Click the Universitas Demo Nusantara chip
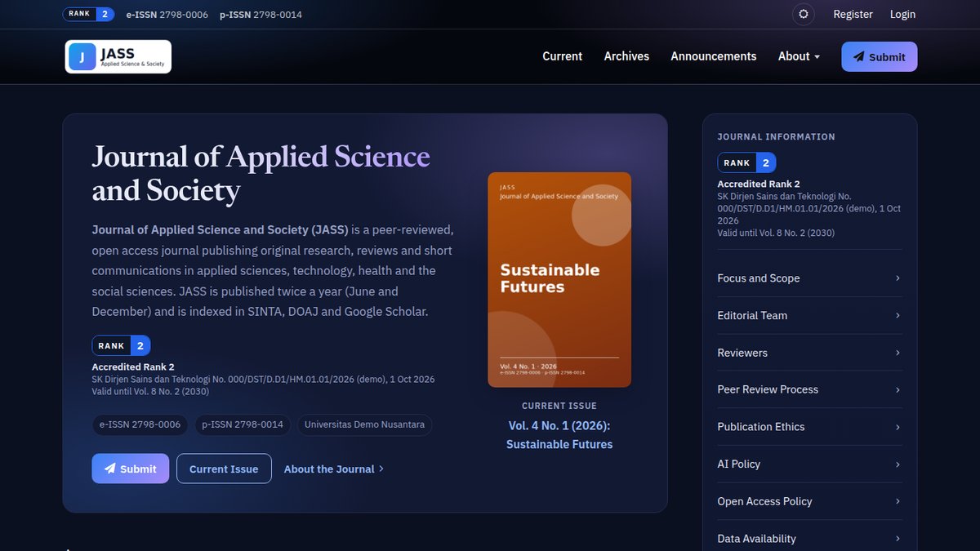 click(364, 424)
